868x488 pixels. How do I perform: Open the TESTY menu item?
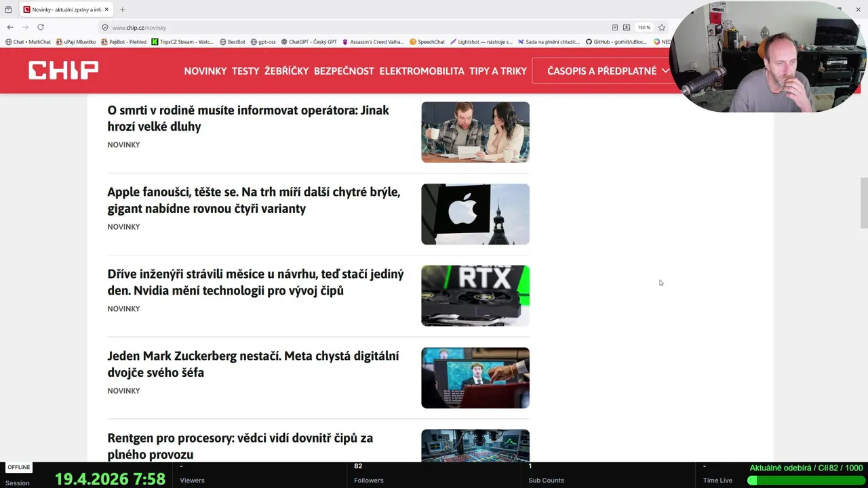pos(245,70)
